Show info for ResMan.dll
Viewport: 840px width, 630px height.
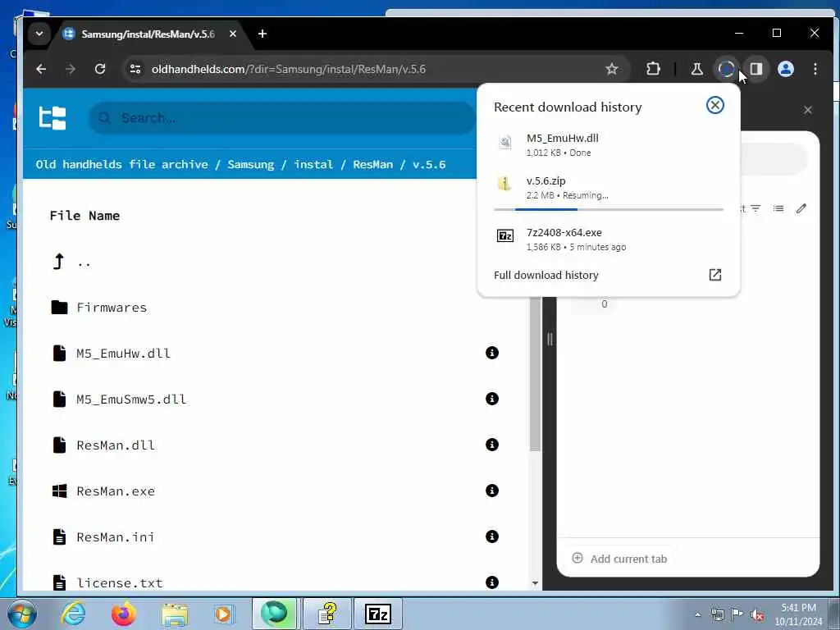click(x=492, y=445)
